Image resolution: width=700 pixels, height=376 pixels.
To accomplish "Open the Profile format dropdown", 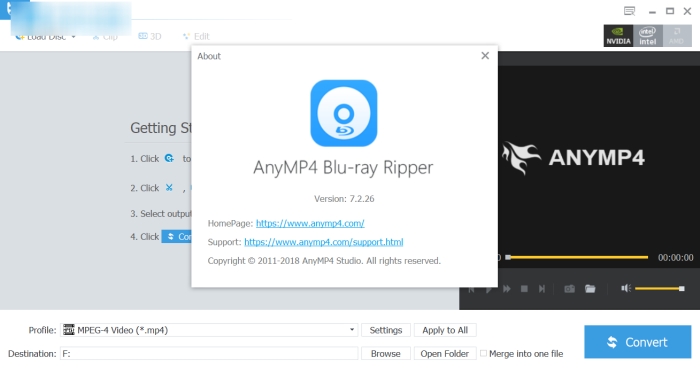I will point(352,330).
